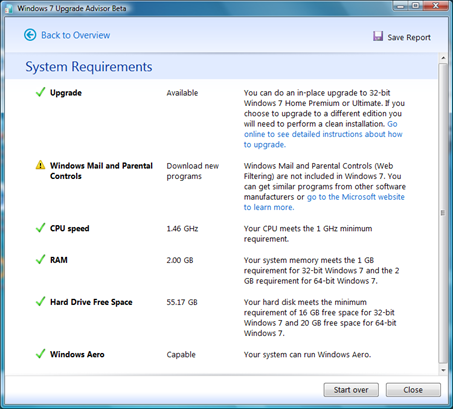Select the text 'Your system can run Windows Aero.'
Image resolution: width=453 pixels, height=409 pixels.
click(x=307, y=355)
